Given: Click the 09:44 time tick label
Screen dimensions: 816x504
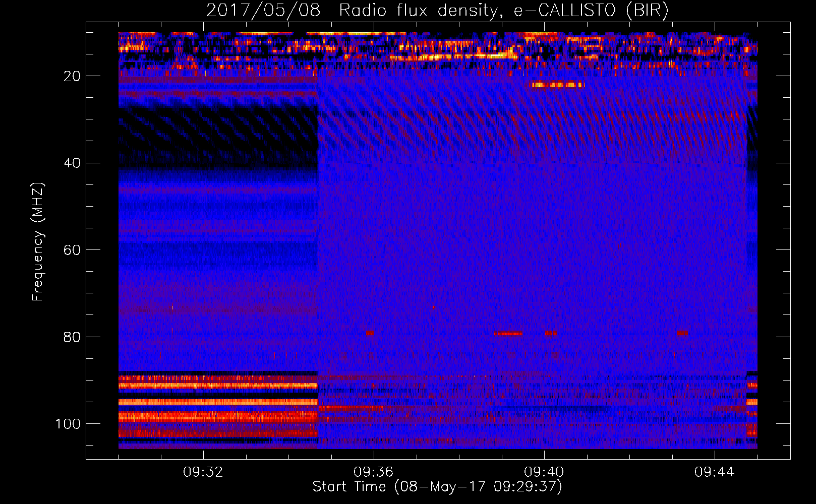Looking at the screenshot, I should (x=715, y=472).
